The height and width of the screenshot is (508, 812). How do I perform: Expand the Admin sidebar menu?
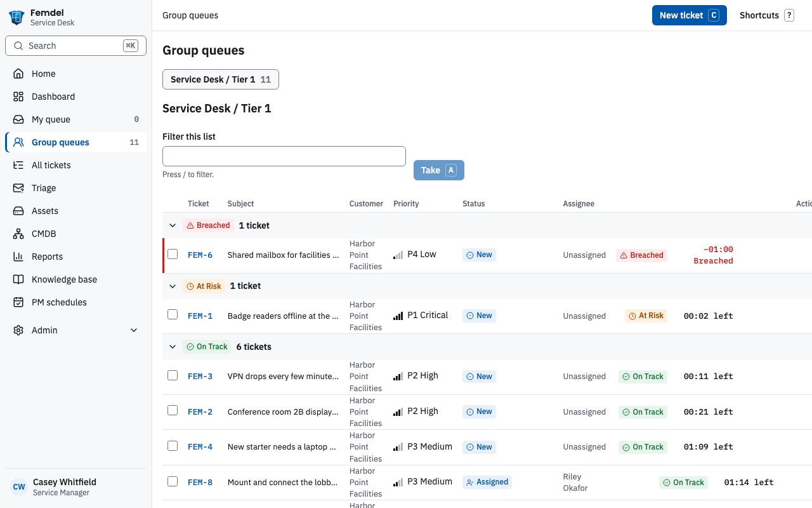pos(75,330)
